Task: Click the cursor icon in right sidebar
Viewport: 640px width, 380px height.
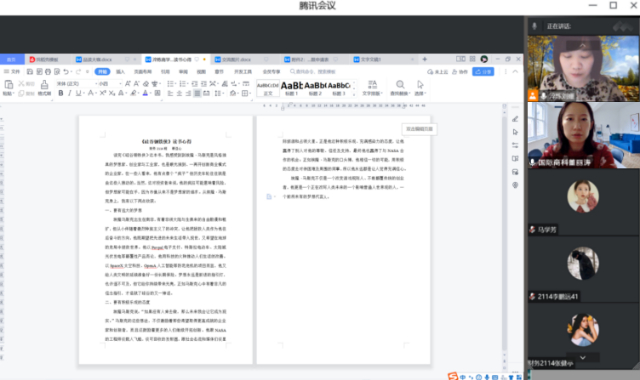Action: pyautogui.click(x=515, y=132)
